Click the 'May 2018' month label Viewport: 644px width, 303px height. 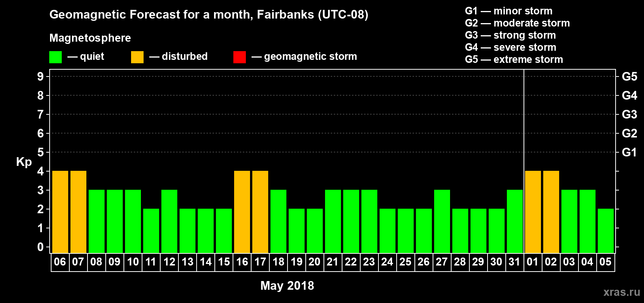287,286
